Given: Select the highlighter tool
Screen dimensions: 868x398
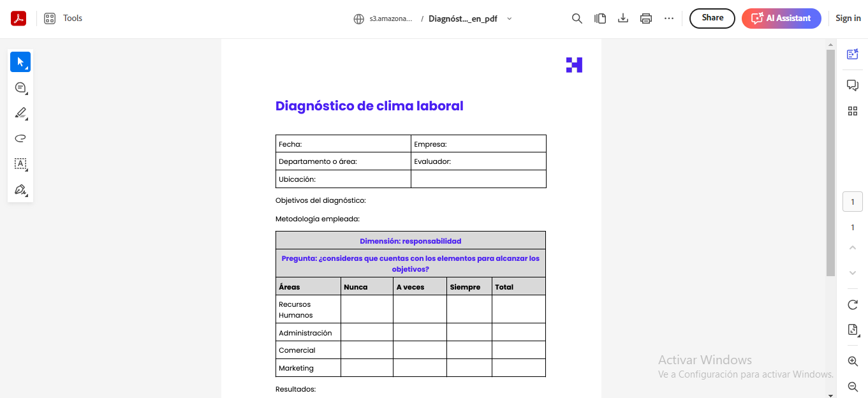Looking at the screenshot, I should coord(20,113).
